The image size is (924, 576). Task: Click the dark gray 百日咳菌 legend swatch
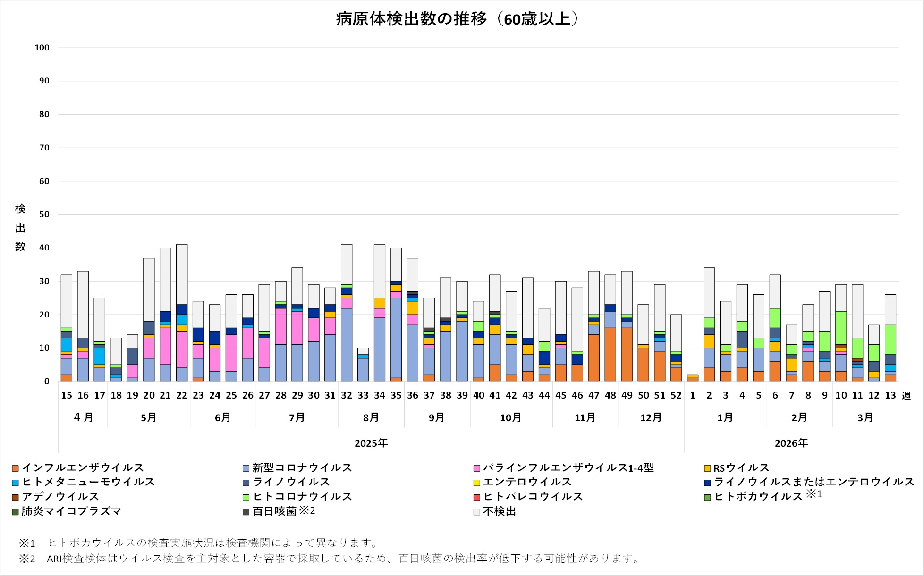coord(246,512)
